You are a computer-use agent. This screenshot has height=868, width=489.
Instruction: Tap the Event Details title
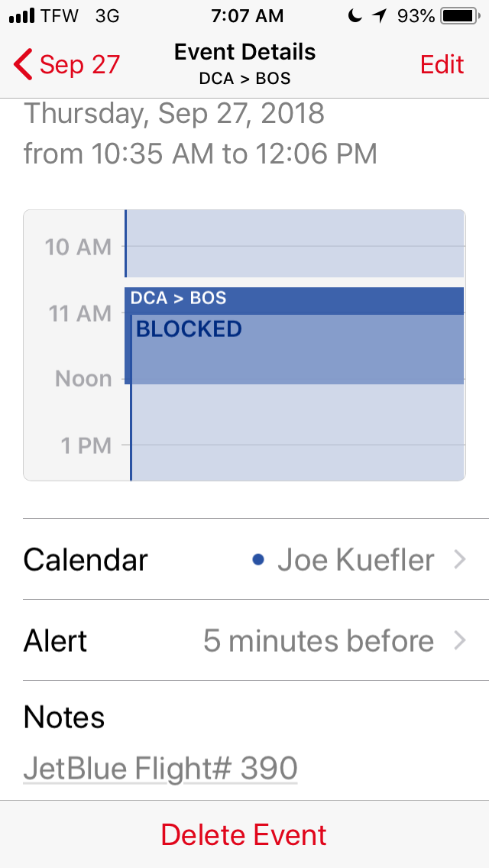[244, 52]
